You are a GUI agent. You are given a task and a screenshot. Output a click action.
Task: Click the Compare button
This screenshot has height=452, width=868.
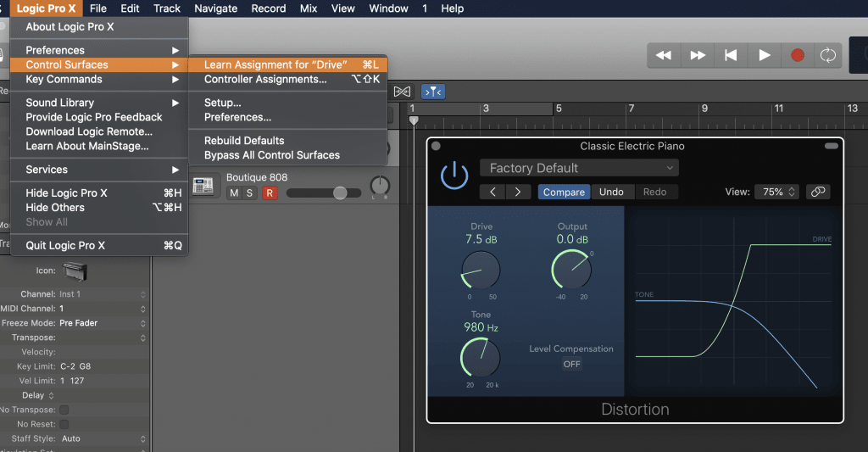564,192
